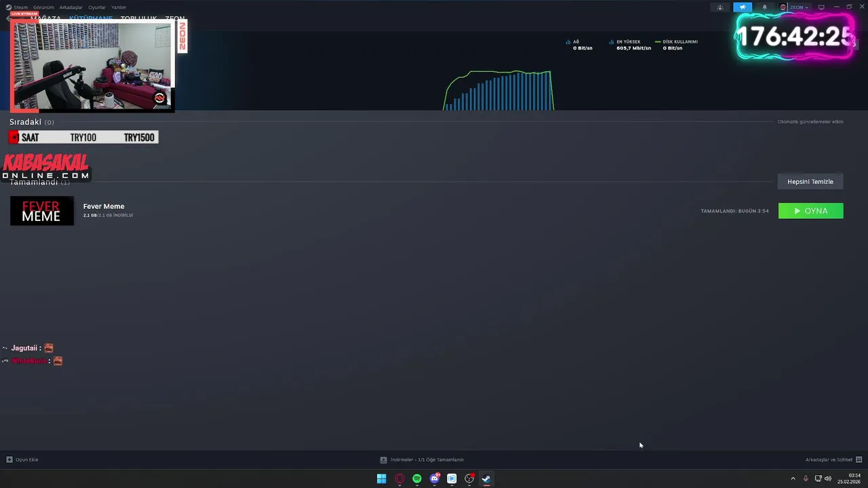Image resolution: width=868 pixels, height=488 pixels.
Task: Click the OYNA play button
Action: (811, 211)
